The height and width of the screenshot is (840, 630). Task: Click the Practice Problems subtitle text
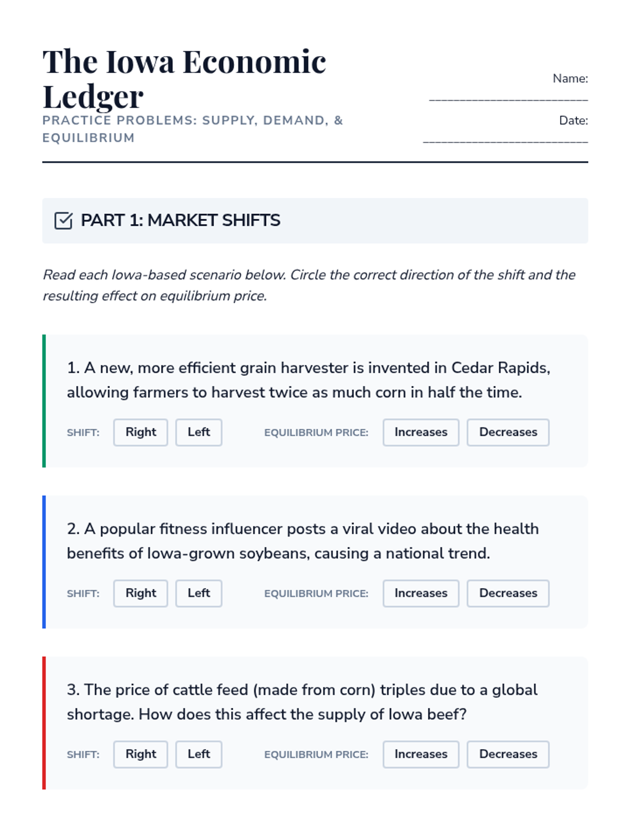point(192,129)
